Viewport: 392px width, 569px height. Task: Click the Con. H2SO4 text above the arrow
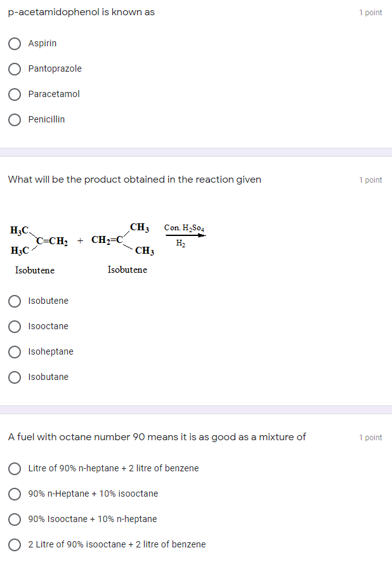[x=184, y=226]
